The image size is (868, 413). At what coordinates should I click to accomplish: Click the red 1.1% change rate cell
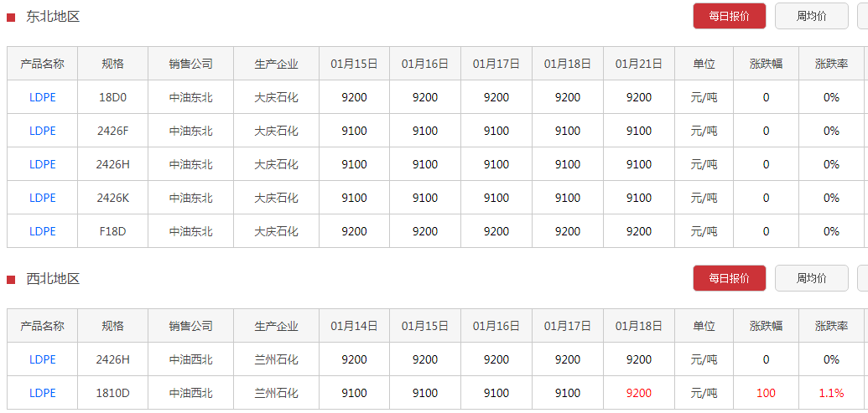(x=831, y=393)
